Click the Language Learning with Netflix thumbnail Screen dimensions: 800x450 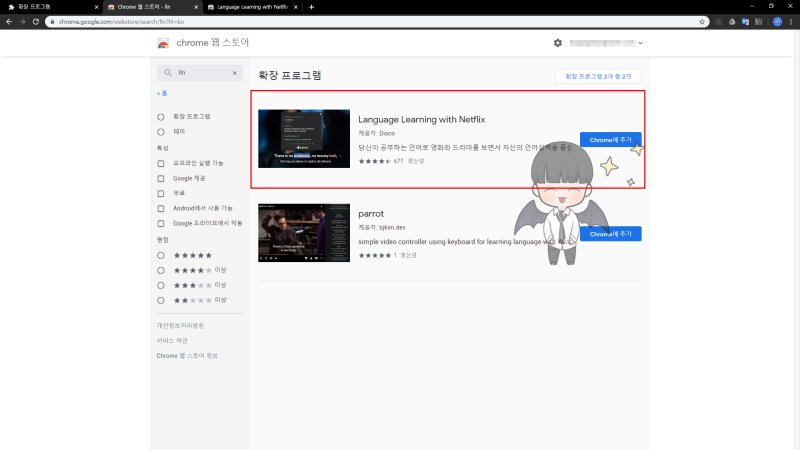click(x=304, y=138)
